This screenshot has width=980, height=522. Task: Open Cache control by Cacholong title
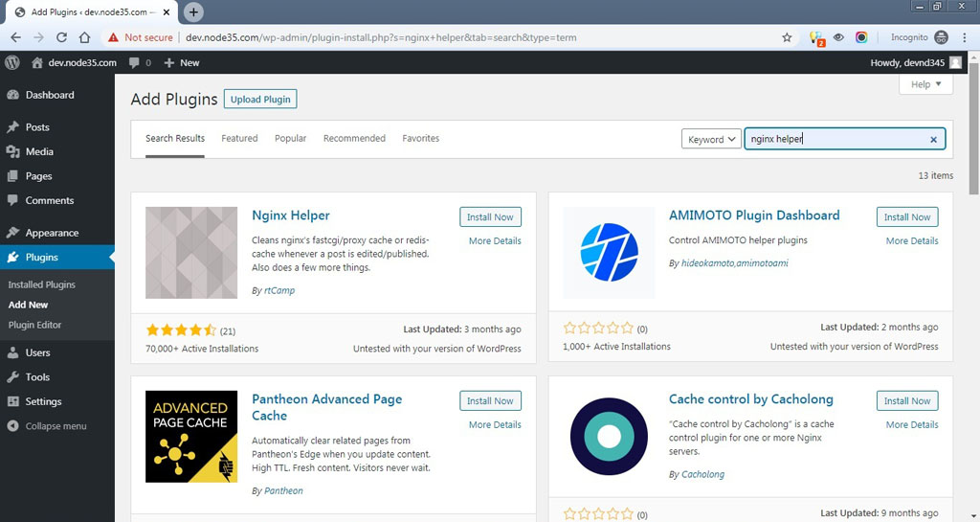pyautogui.click(x=750, y=398)
